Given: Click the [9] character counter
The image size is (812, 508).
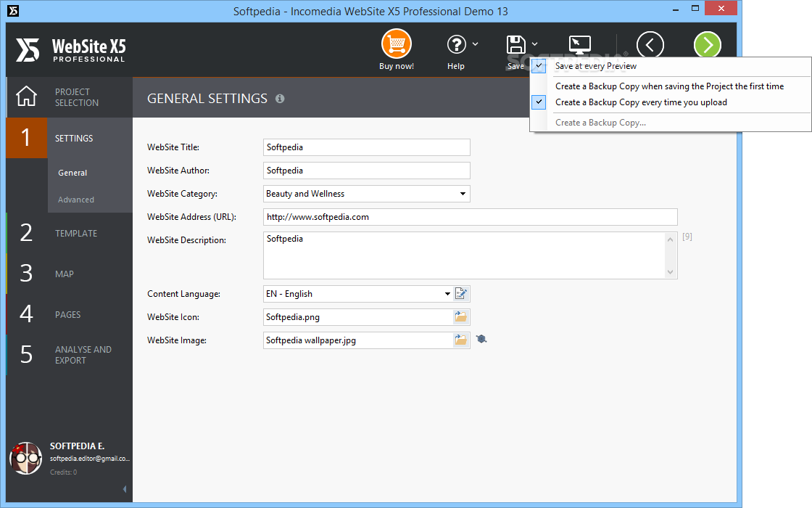Looking at the screenshot, I should (687, 237).
